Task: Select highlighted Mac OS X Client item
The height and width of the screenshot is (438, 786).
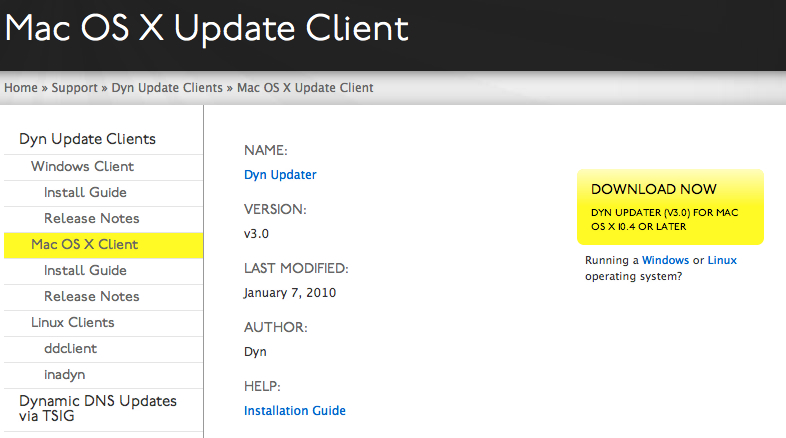Action: tap(103, 245)
